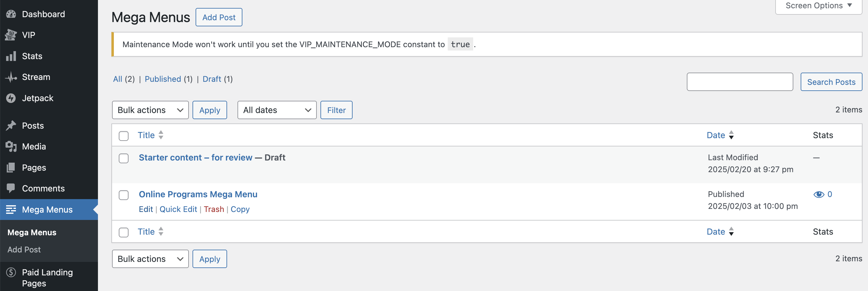
Task: Show only Published mega menus
Action: [163, 79]
